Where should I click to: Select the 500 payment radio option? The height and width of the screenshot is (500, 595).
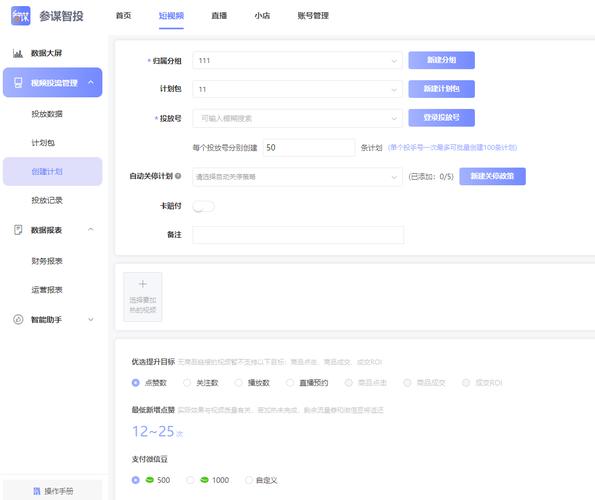[135, 480]
